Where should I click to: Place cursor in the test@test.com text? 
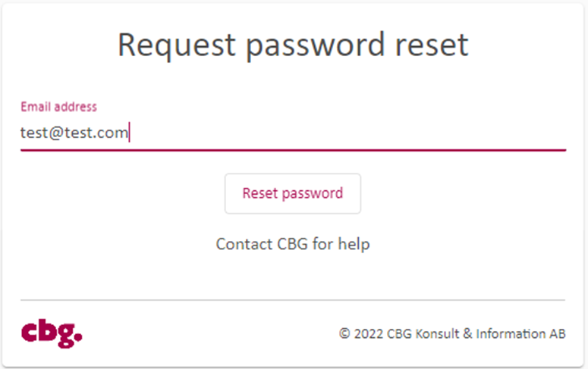[x=74, y=133]
